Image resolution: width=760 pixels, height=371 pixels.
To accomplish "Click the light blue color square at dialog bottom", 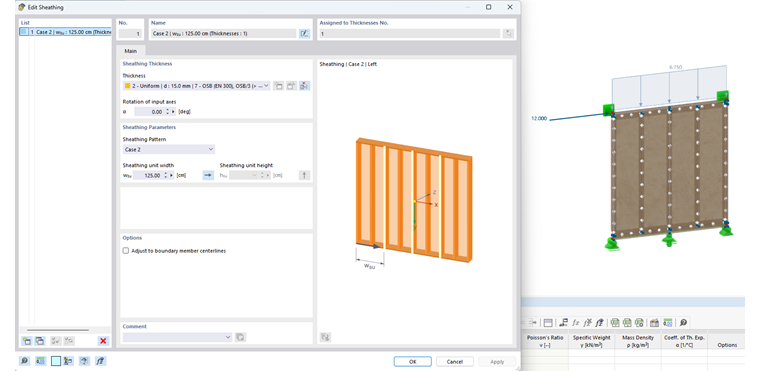I will click(56, 361).
